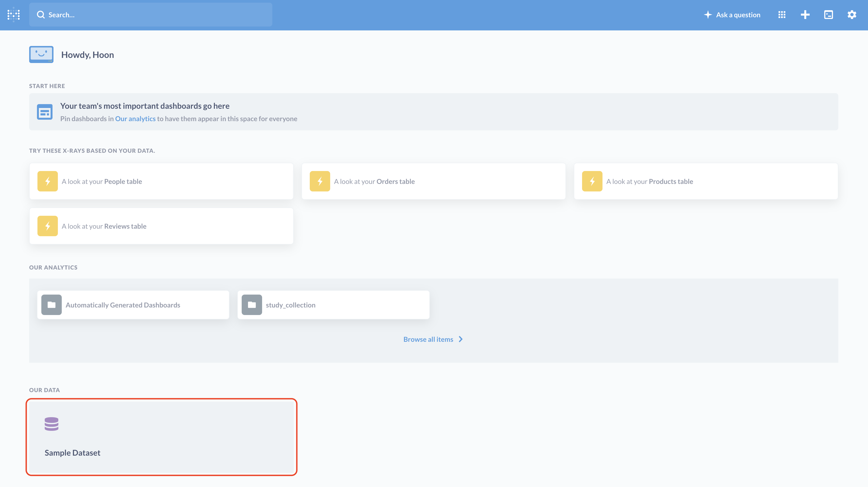Image resolution: width=868 pixels, height=487 pixels.
Task: Click lightning bolt icon on People x-ray
Action: pyautogui.click(x=47, y=181)
